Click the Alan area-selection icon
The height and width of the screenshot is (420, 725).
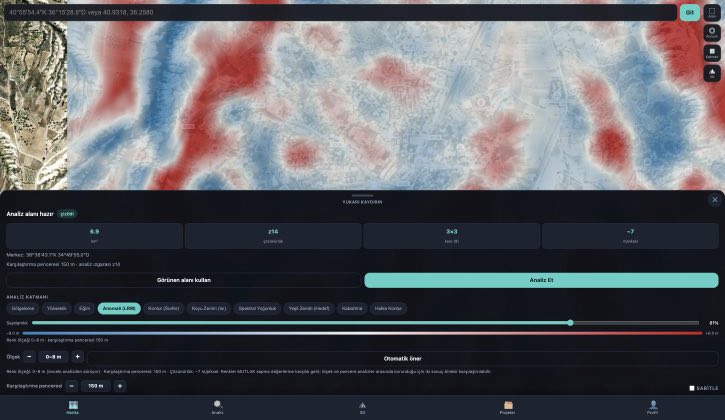(712, 12)
